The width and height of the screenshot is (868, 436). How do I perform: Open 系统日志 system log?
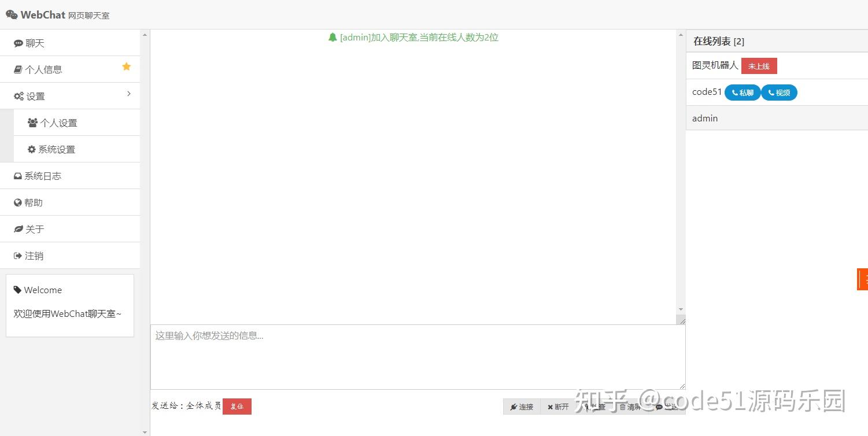pyautogui.click(x=36, y=175)
